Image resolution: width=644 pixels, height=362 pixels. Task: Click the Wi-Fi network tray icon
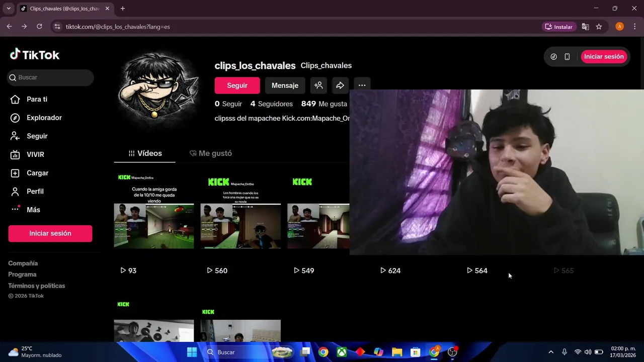(x=578, y=352)
